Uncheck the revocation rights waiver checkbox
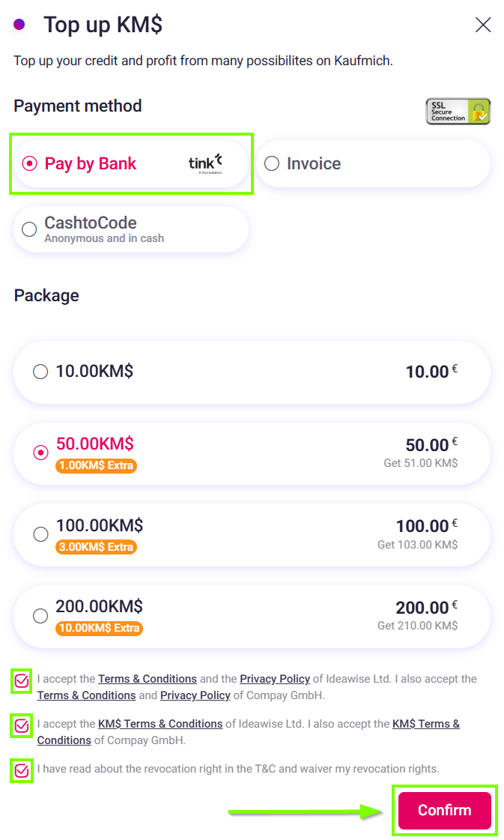Image resolution: width=504 pixels, height=840 pixels. pos(22,771)
